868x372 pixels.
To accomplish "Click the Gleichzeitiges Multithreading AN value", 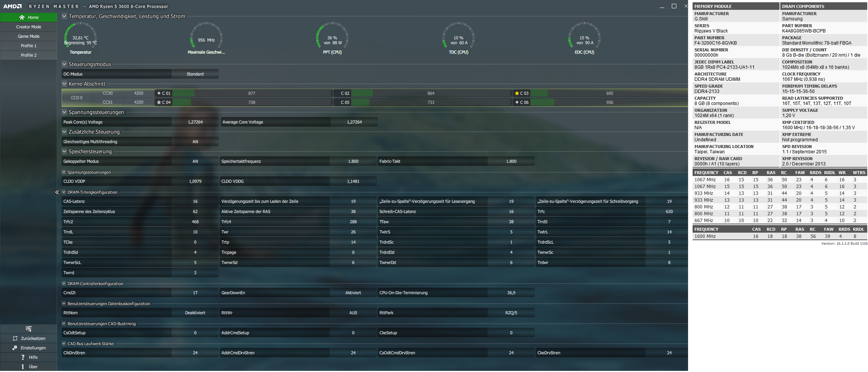I will (x=195, y=142).
